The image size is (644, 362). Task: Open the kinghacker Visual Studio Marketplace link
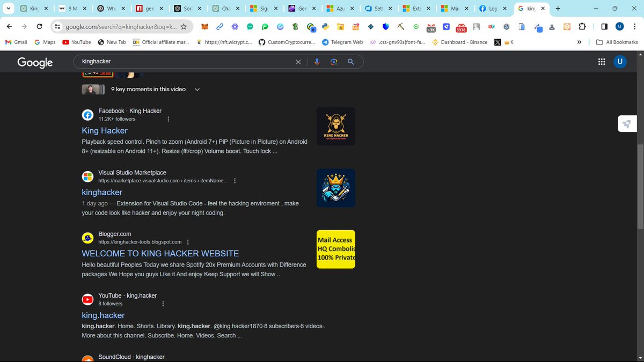(102, 192)
